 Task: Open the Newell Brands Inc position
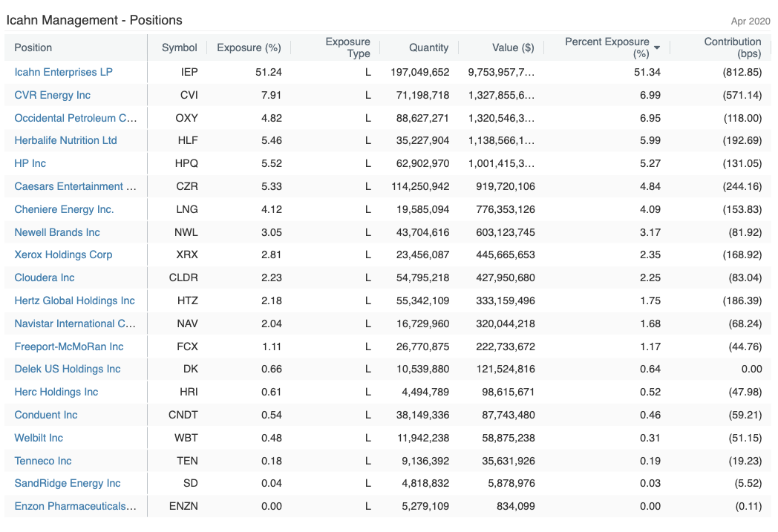(57, 232)
